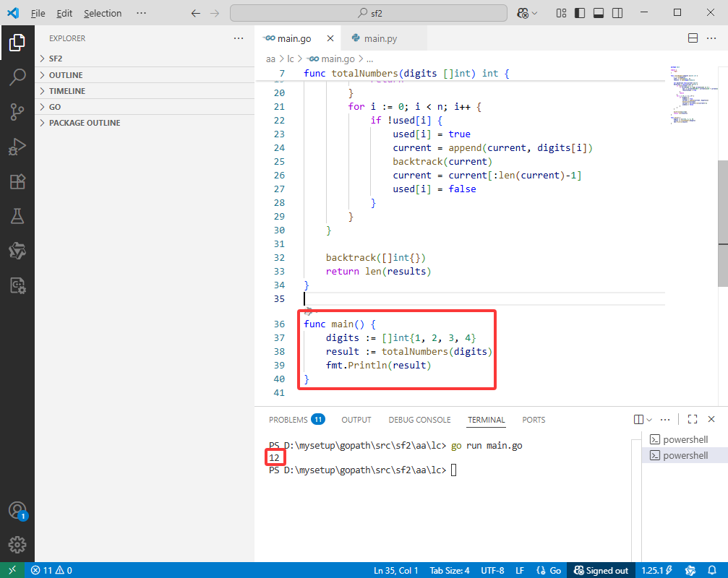This screenshot has height=578, width=728.
Task: Open the Copilot chat menu icon
Action: pyautogui.click(x=523, y=13)
